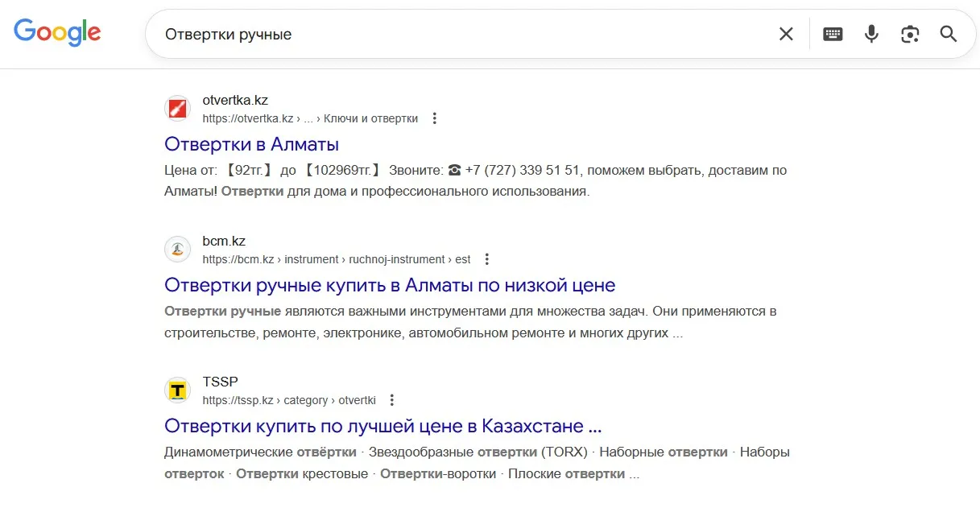Open "Отвертки в Алматы" result link
The width and height of the screenshot is (980, 508).
[251, 144]
